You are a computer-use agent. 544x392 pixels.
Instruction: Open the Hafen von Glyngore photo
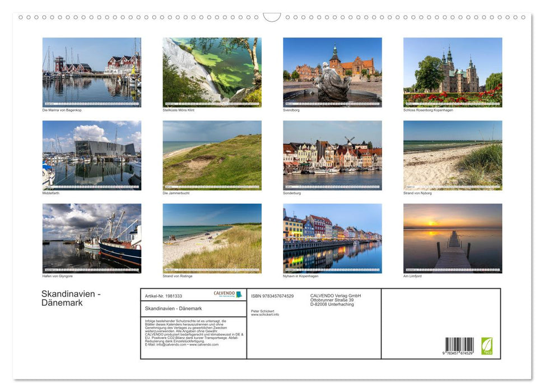[x=92, y=238]
